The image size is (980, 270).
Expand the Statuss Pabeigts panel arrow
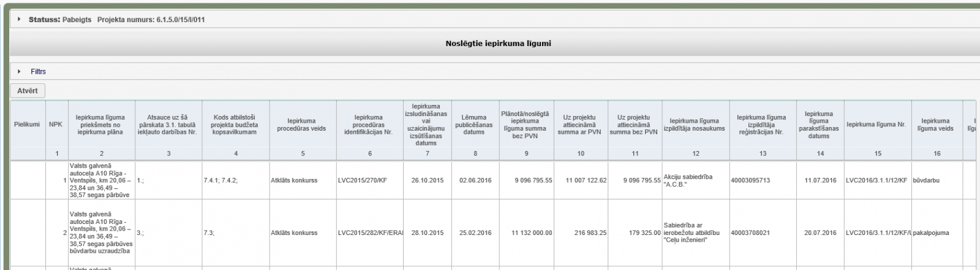[x=20, y=20]
